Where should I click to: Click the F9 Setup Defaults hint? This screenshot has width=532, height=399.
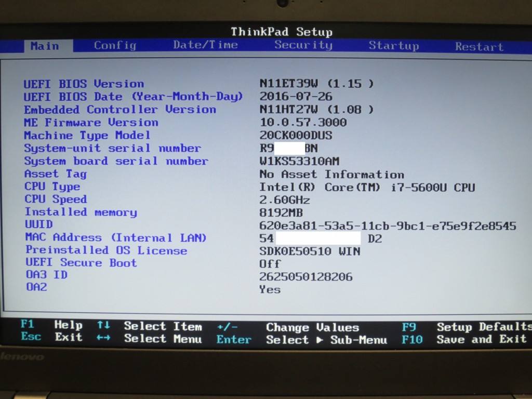(x=467, y=327)
